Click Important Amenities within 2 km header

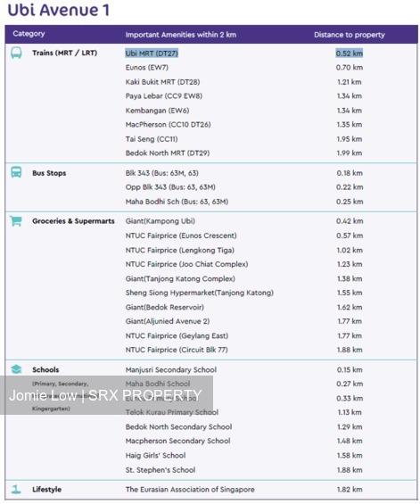pyautogui.click(x=181, y=35)
